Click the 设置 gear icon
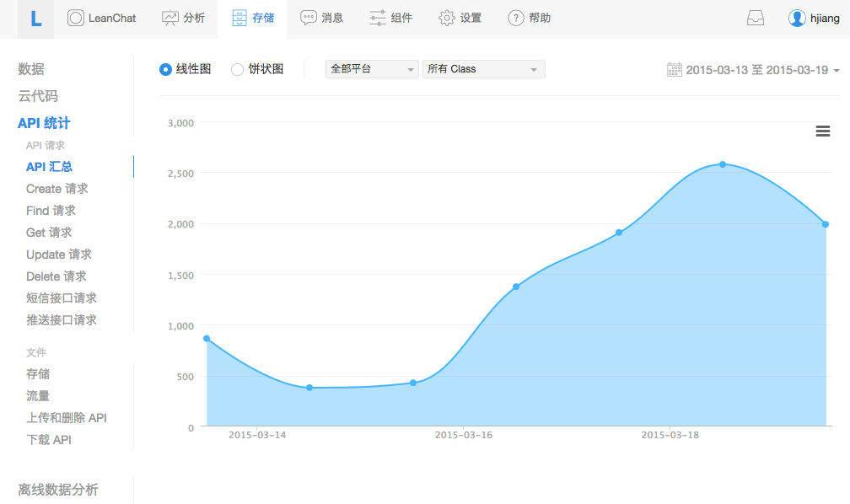The image size is (850, 504). pos(446,18)
